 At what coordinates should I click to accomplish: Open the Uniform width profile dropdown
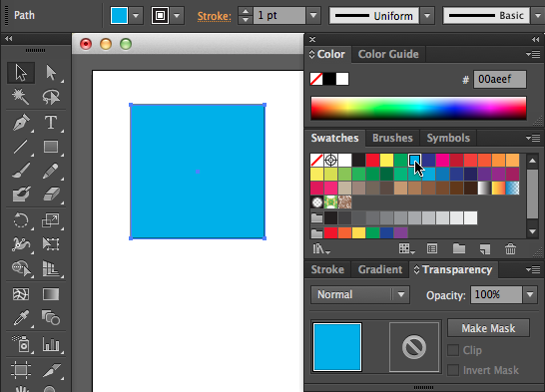(427, 16)
